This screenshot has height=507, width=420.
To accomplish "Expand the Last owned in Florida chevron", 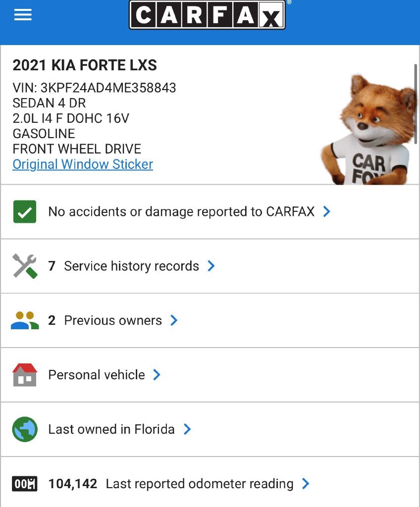I will [x=187, y=429].
